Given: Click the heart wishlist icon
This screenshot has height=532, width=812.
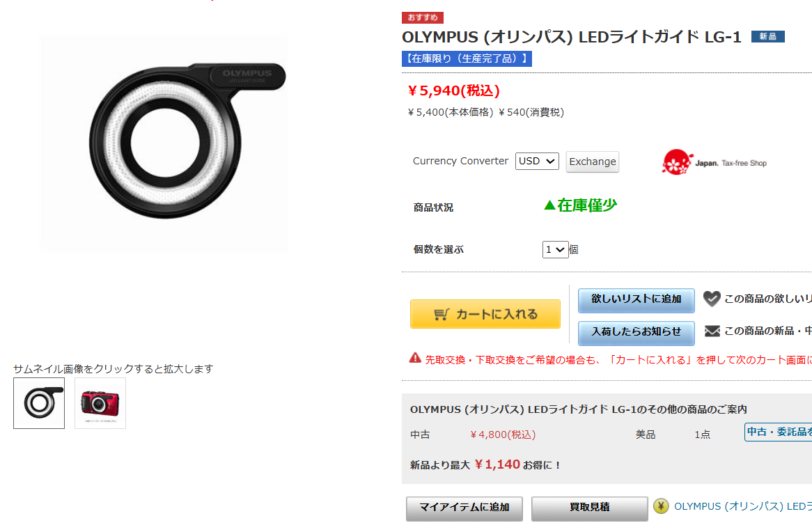Looking at the screenshot, I should [712, 298].
